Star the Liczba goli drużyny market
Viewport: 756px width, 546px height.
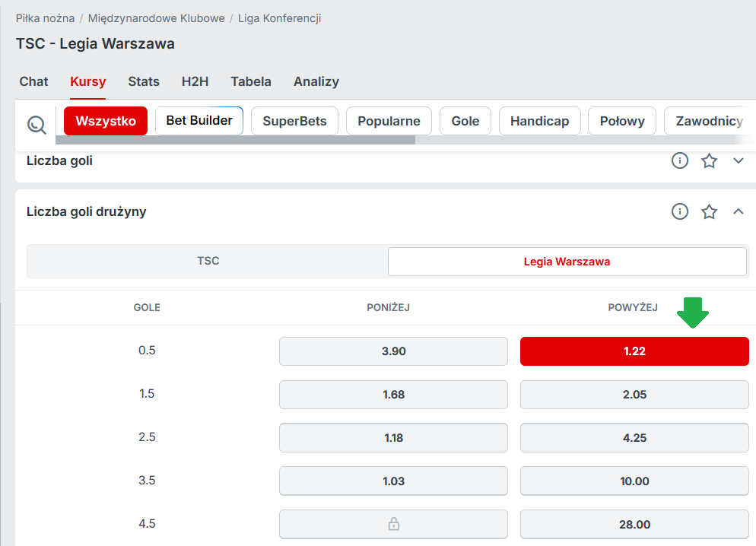(709, 211)
